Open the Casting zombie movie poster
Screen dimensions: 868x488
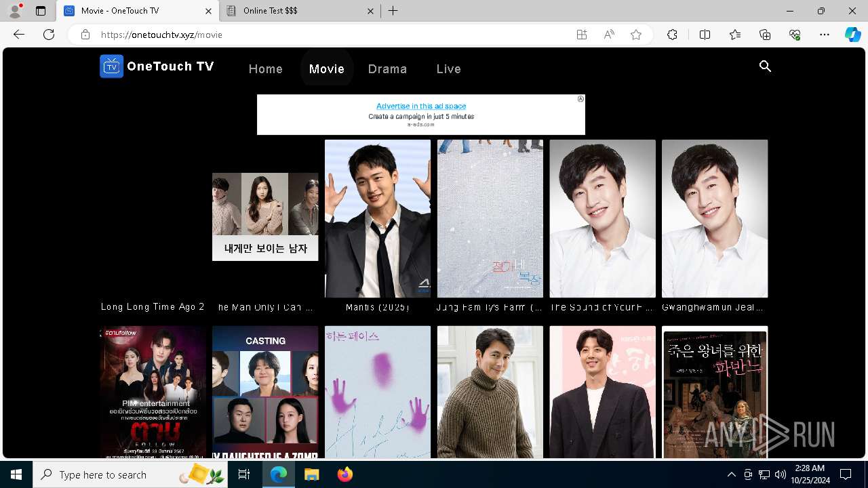tap(265, 392)
